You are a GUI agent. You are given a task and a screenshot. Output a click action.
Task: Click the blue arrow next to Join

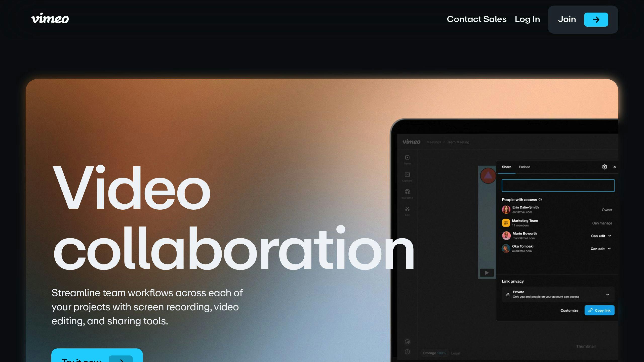(596, 20)
